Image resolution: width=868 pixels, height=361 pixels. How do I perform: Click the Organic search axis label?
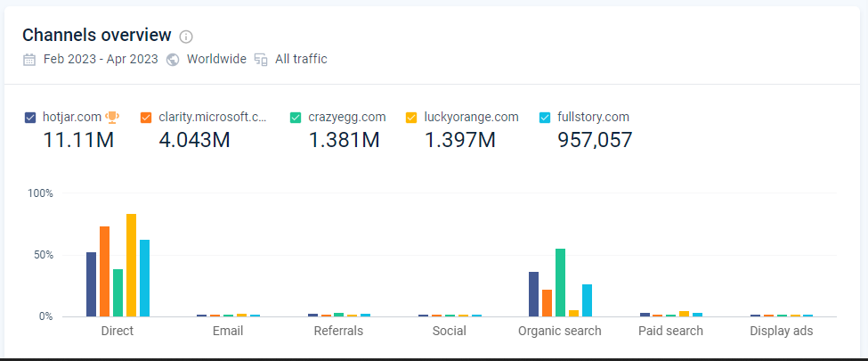560,331
